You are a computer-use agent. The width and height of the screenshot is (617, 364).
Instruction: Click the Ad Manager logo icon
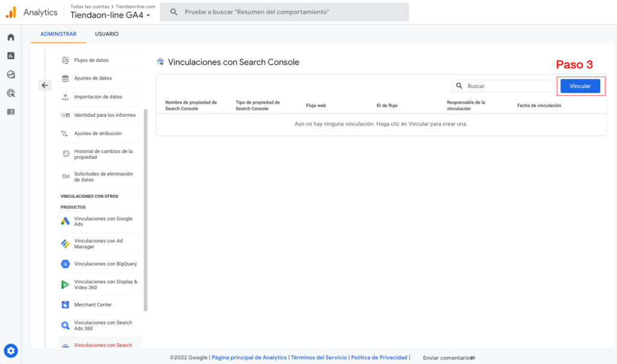click(x=65, y=243)
